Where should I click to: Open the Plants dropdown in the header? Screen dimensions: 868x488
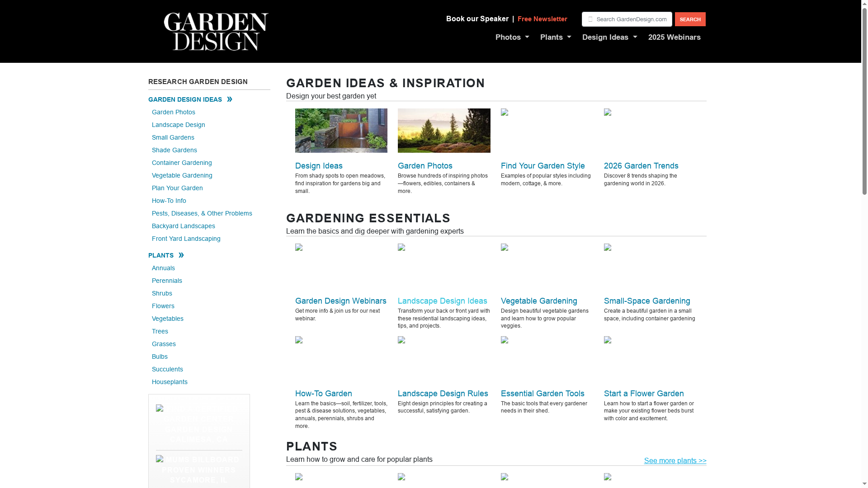tap(552, 37)
